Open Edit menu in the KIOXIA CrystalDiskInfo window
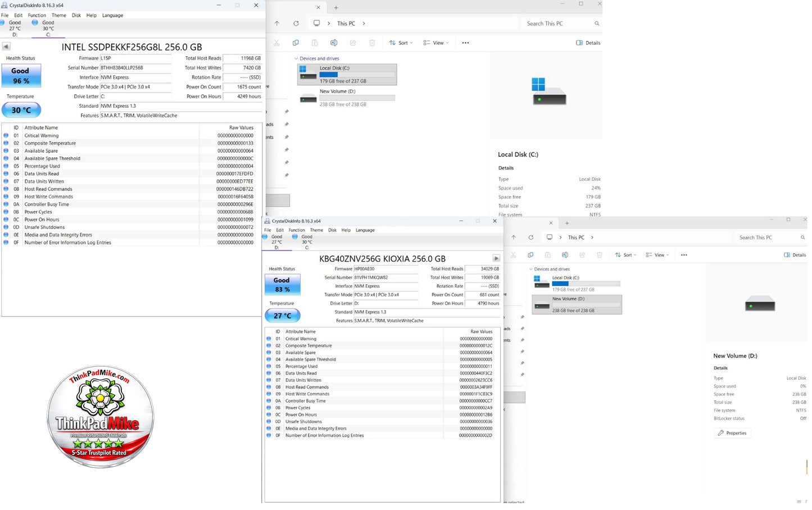Screen dimensions: 812x510 point(280,230)
